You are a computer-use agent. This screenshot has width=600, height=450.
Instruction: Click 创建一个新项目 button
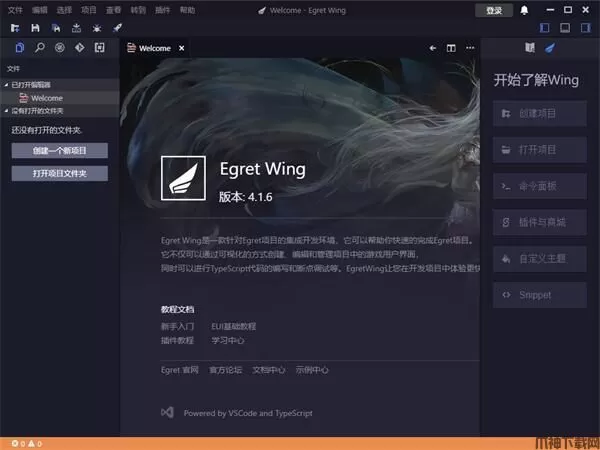[60, 150]
